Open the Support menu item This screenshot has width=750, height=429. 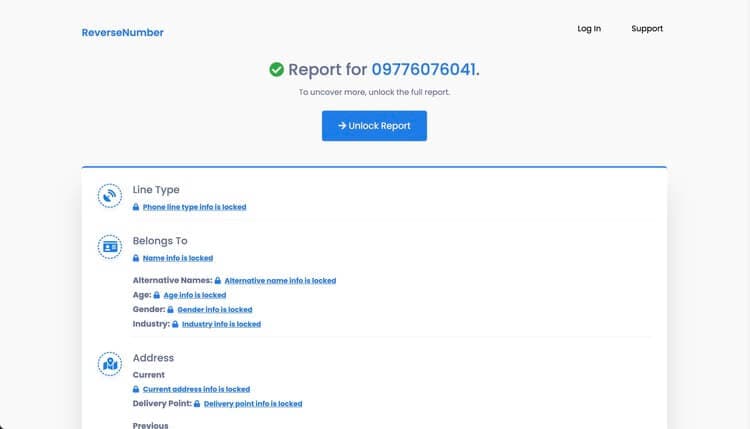(x=647, y=29)
